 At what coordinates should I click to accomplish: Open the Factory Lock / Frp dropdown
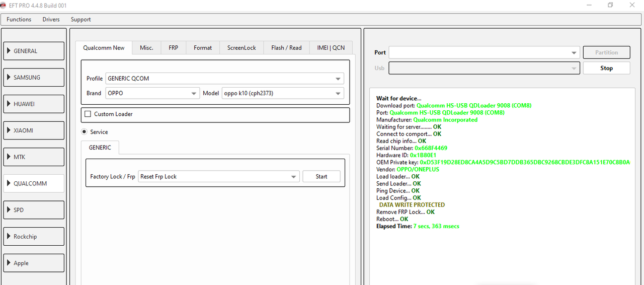pos(219,177)
